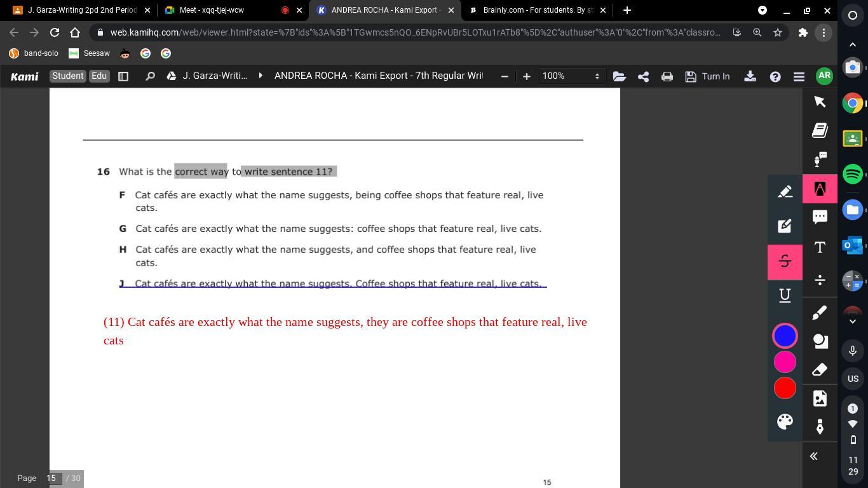The height and width of the screenshot is (488, 868).
Task: Open the insert image tool
Action: pos(820,398)
